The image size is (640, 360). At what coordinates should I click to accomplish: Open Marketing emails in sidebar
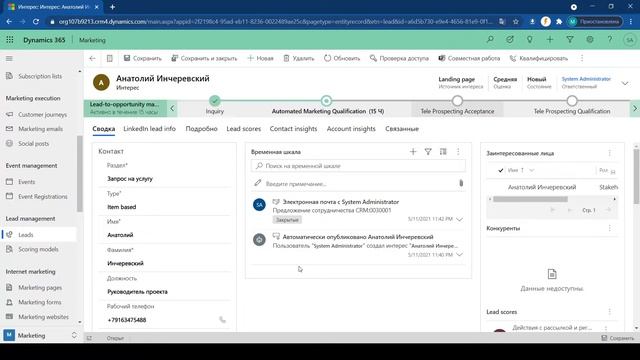pos(40,129)
